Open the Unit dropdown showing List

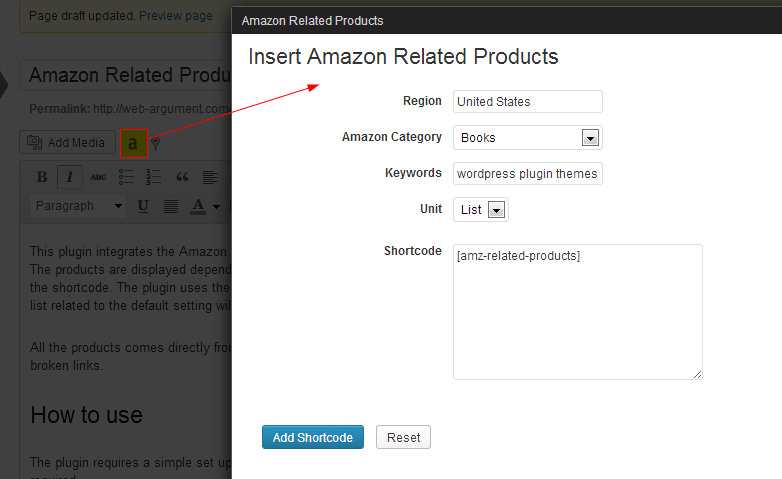pyautogui.click(x=481, y=210)
